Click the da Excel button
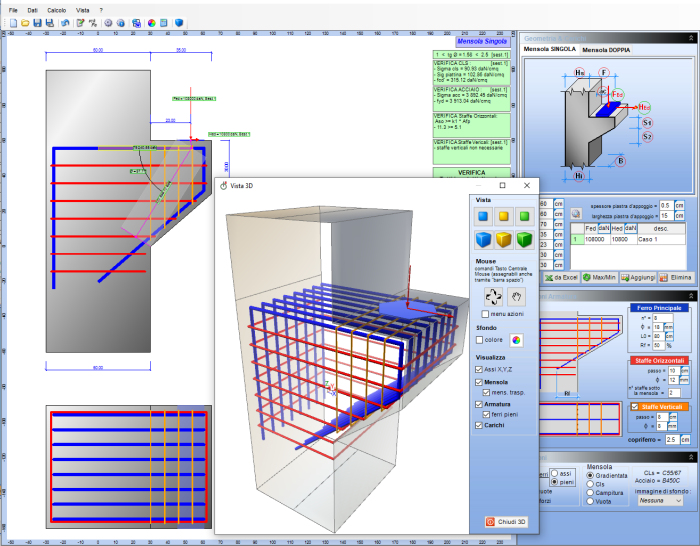Viewport: 700px width, 546px height. tap(561, 277)
